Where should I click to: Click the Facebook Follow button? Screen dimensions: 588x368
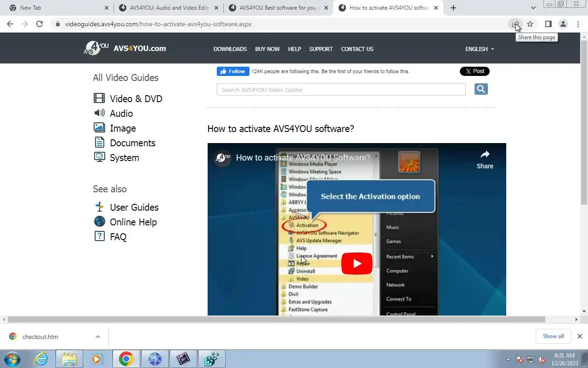[233, 71]
